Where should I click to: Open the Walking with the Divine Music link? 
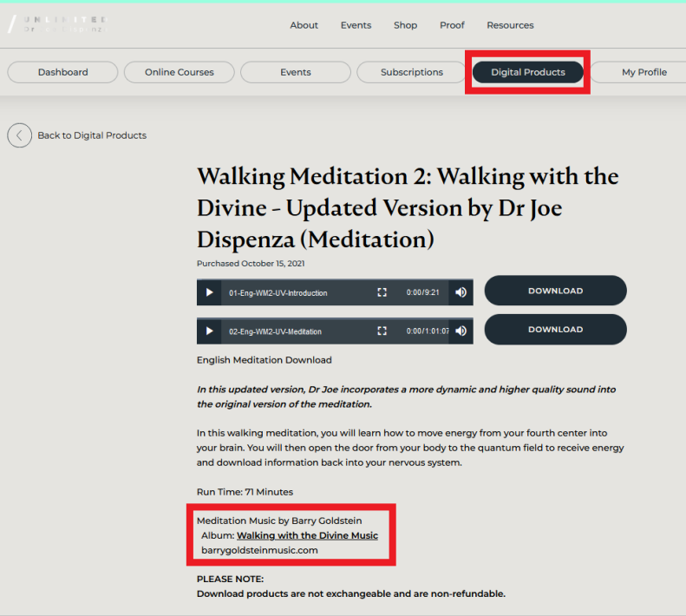point(307,535)
